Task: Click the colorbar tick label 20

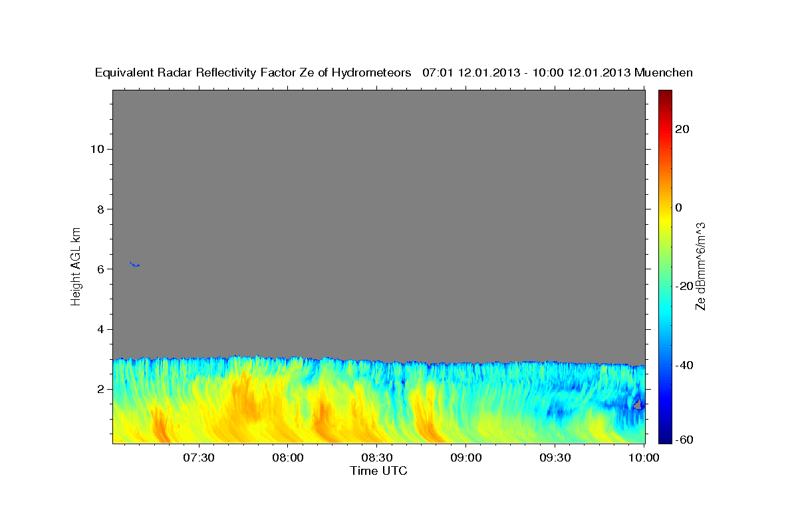Action: click(x=684, y=129)
